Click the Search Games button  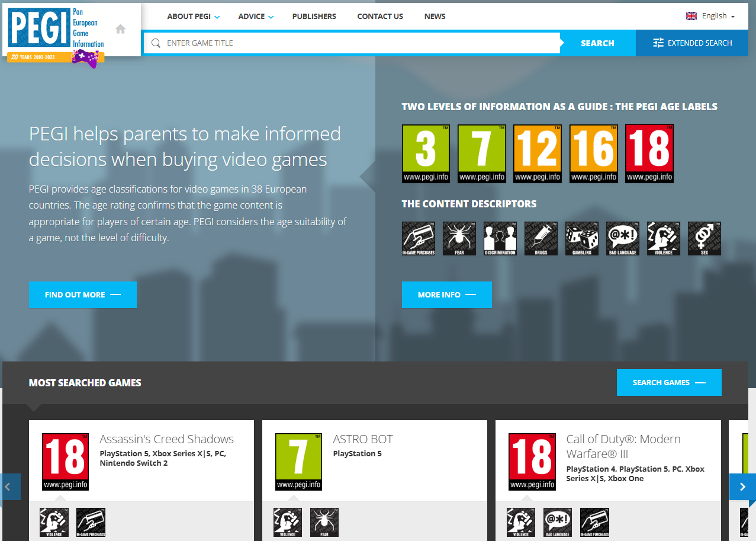669,382
